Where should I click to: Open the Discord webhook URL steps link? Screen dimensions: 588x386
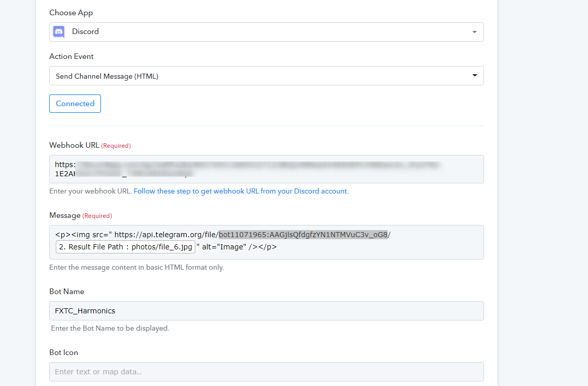(x=241, y=191)
